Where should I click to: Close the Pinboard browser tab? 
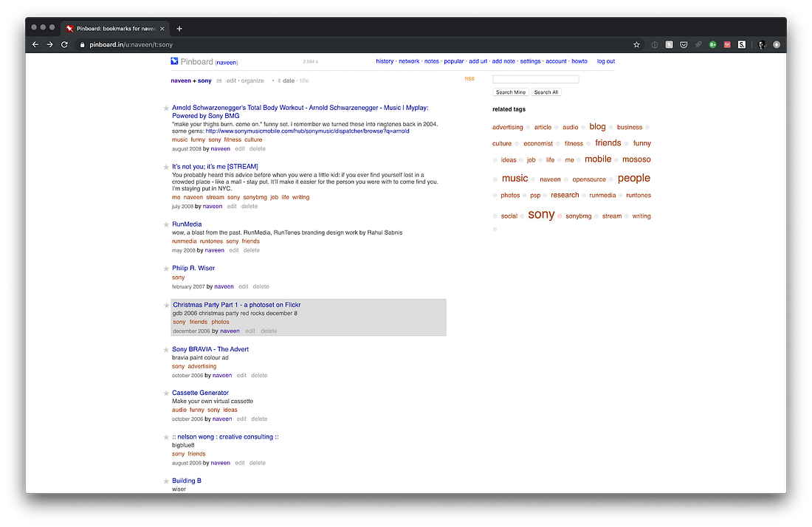pyautogui.click(x=162, y=29)
